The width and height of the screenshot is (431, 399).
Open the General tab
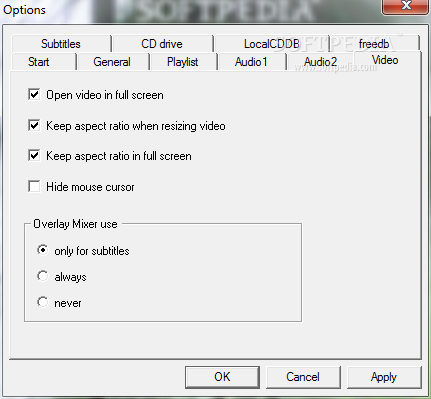point(112,62)
